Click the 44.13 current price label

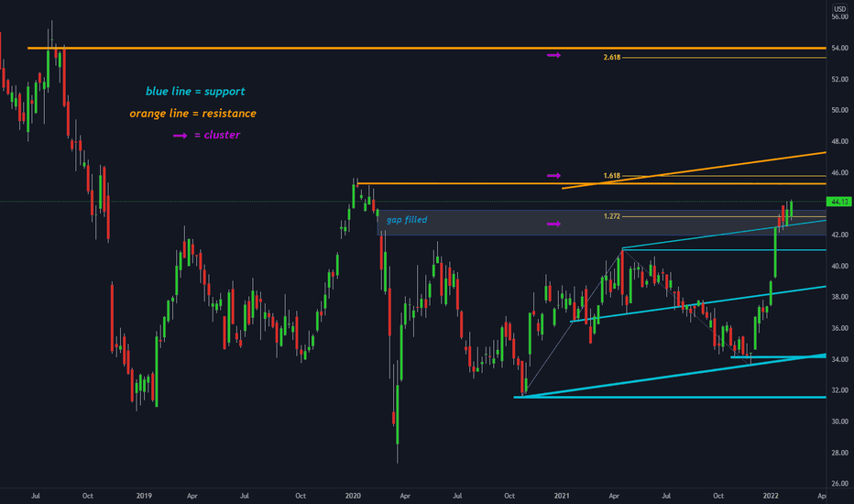[x=838, y=202]
